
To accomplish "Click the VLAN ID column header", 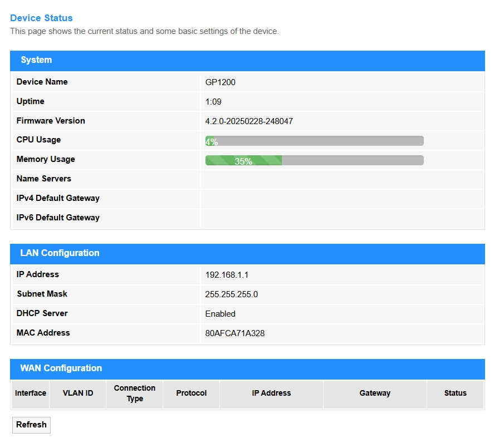I will tap(78, 393).
